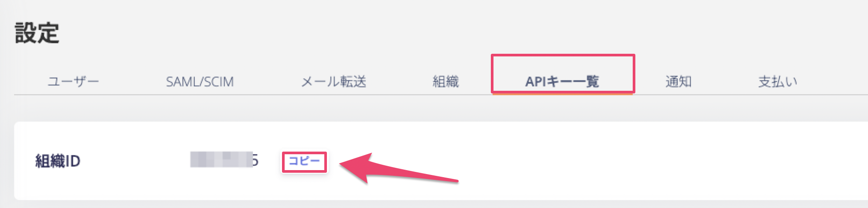Open the 支払い tab
The image size is (868, 208).
click(778, 82)
